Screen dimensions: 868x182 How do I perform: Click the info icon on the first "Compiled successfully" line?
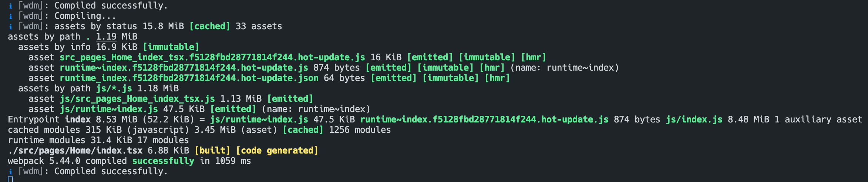(10, 6)
